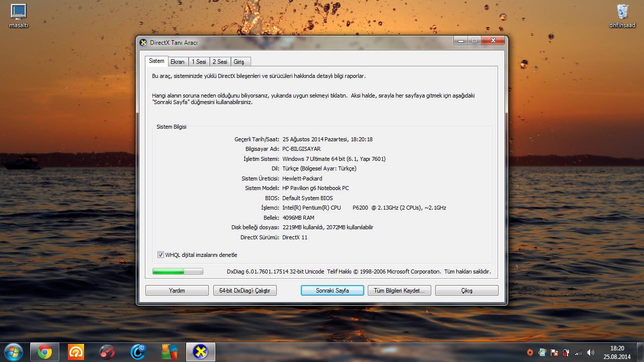Select the DirectX diagnostic taskbar button
644x362 pixels.
click(201, 352)
